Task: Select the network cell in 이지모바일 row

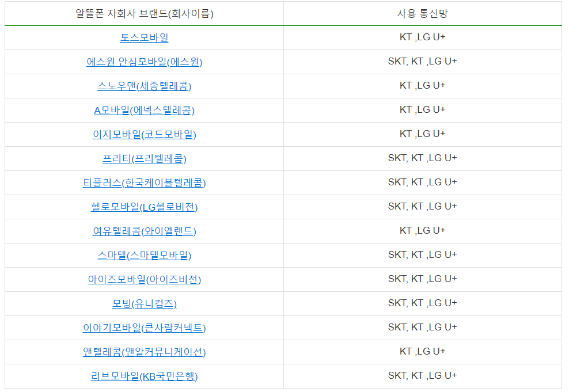Action: (422, 134)
